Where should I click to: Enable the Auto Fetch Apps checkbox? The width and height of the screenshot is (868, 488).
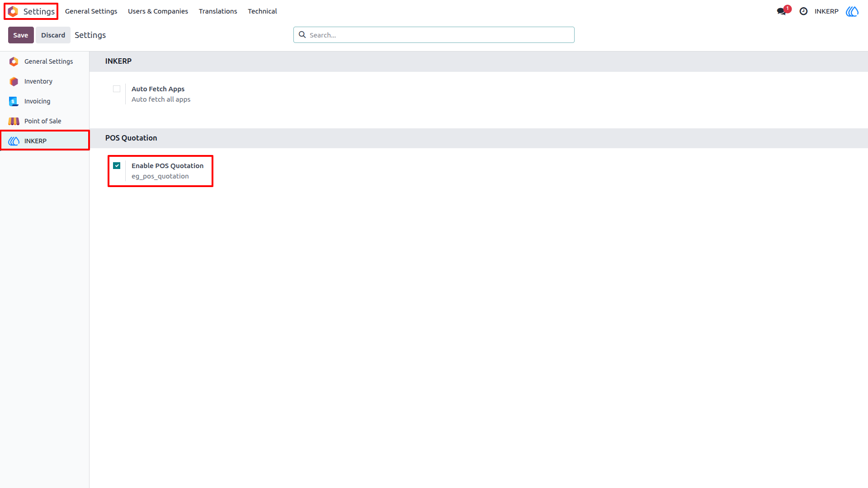click(117, 89)
